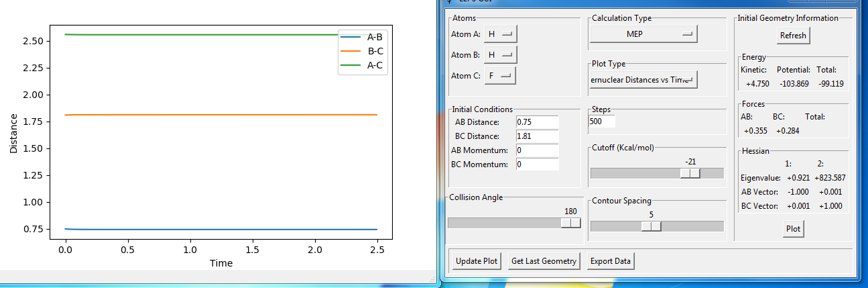Click the BC Vector row label
The width and height of the screenshot is (868, 288).
point(760,206)
